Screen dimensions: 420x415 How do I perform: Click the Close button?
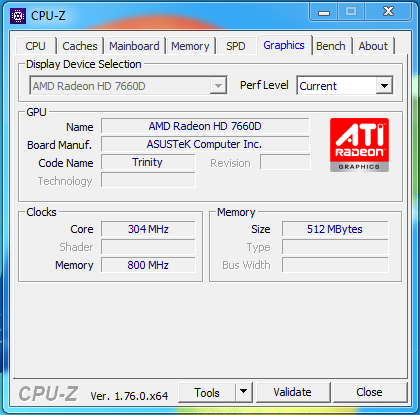tap(369, 392)
